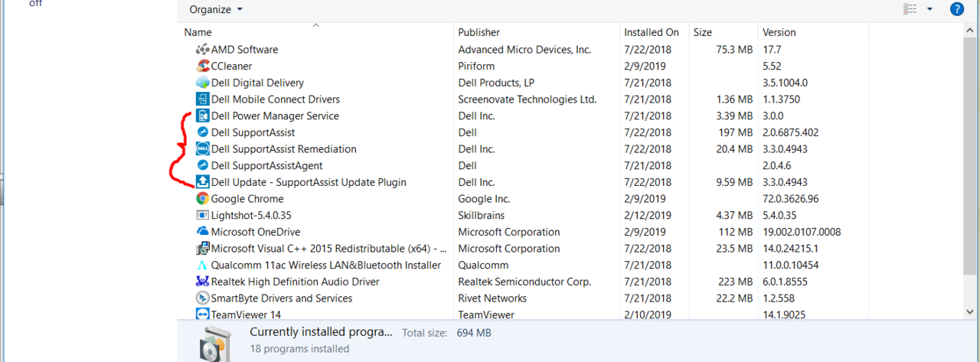
Task: Click the Dell Mobile Connect Drivers icon
Action: (x=203, y=99)
